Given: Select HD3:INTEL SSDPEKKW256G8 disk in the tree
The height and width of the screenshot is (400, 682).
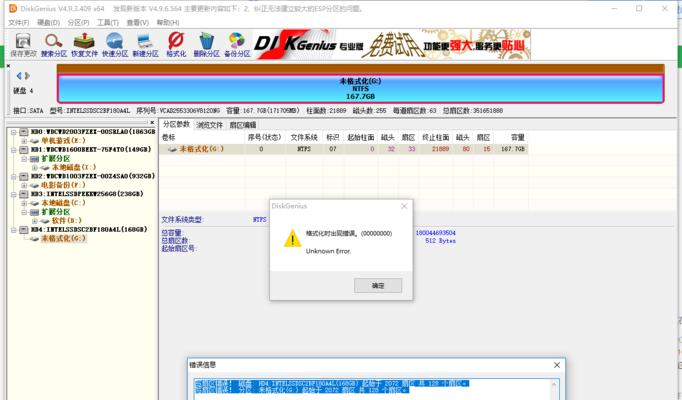Looking at the screenshot, I should pos(87,194).
